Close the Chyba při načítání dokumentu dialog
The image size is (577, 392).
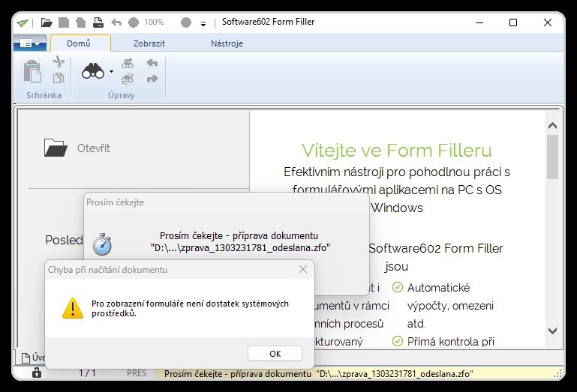(x=303, y=269)
